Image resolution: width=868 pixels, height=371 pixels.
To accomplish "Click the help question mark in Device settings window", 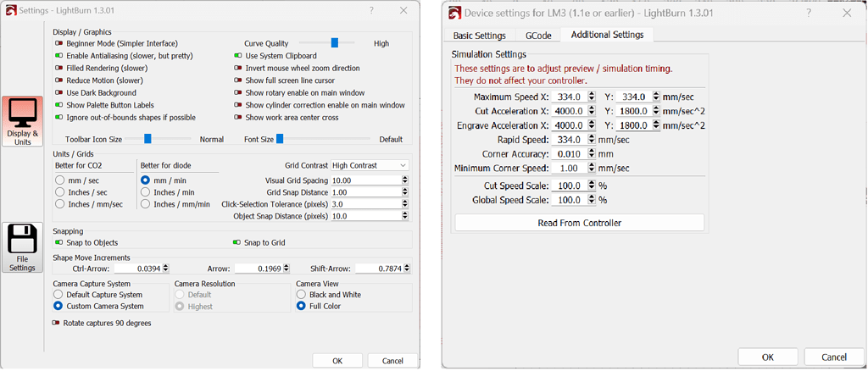I will (809, 12).
